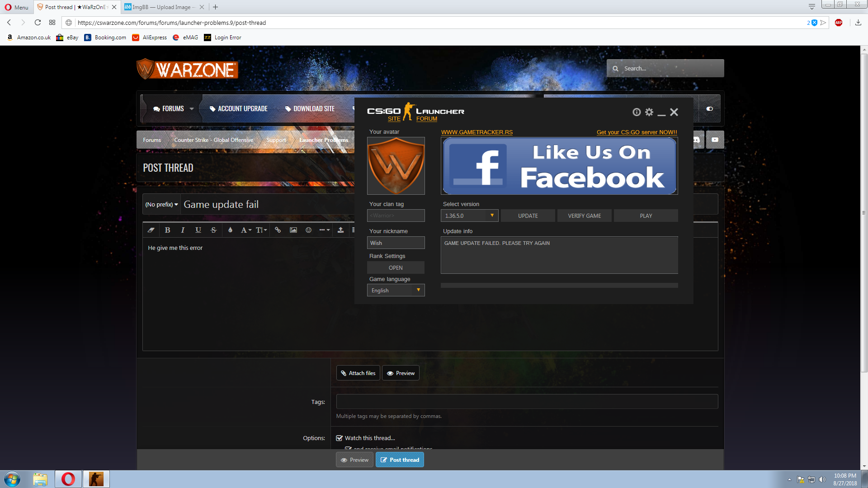Open a new browser tab
Image resolution: width=868 pixels, height=488 pixels.
[216, 7]
